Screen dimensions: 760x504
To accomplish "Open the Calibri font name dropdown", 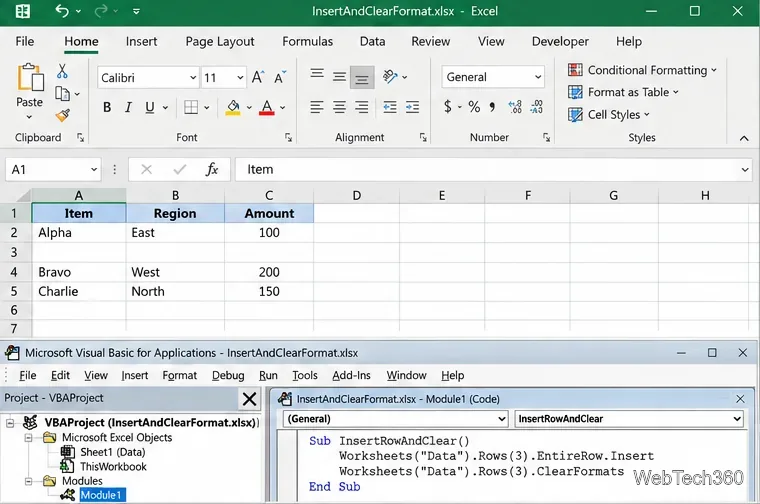I will coord(193,78).
